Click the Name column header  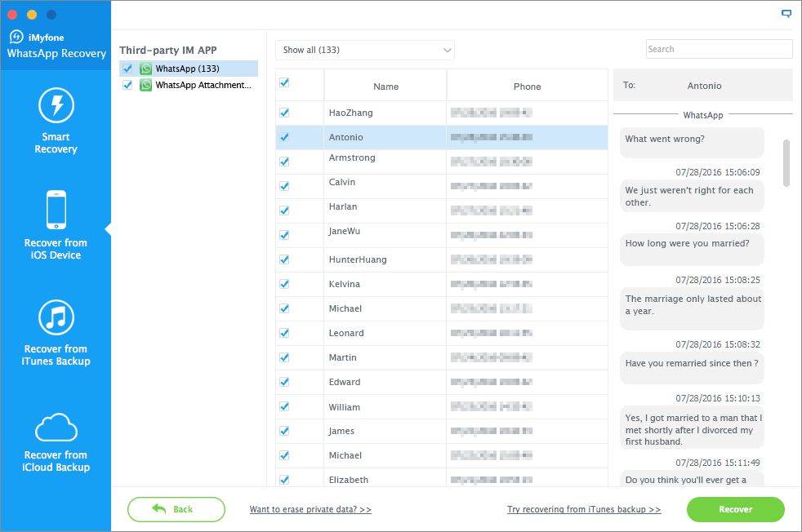(385, 86)
